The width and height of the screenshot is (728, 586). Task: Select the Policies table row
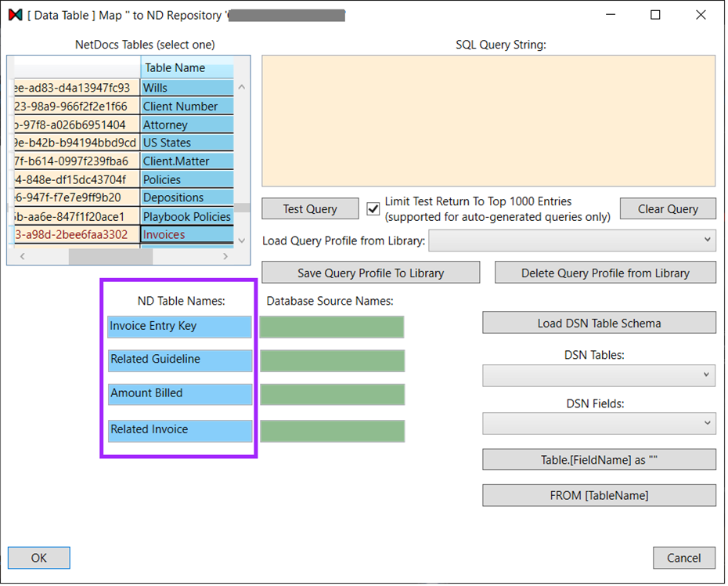pyautogui.click(x=187, y=179)
